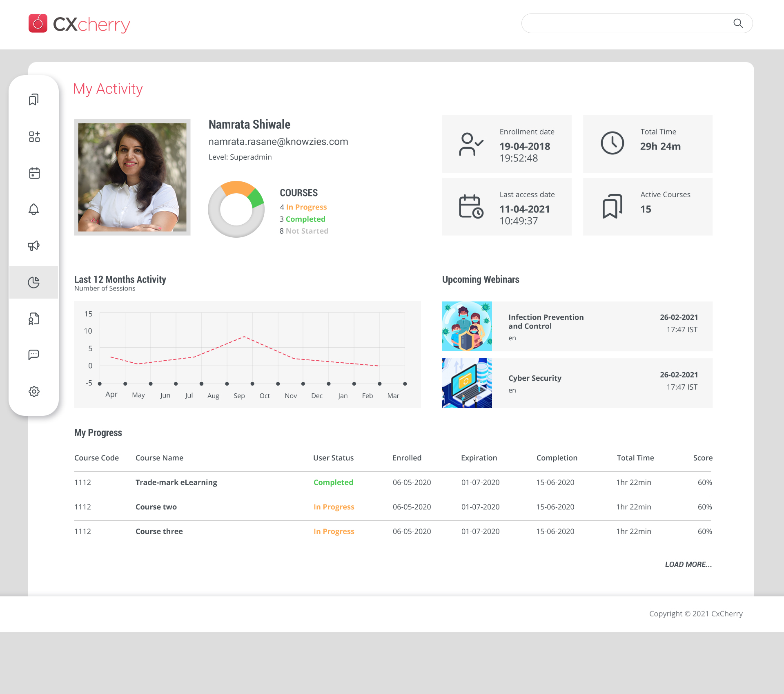The height and width of the screenshot is (694, 784).
Task: Open Trade-mark eLearning course
Action: 176,482
